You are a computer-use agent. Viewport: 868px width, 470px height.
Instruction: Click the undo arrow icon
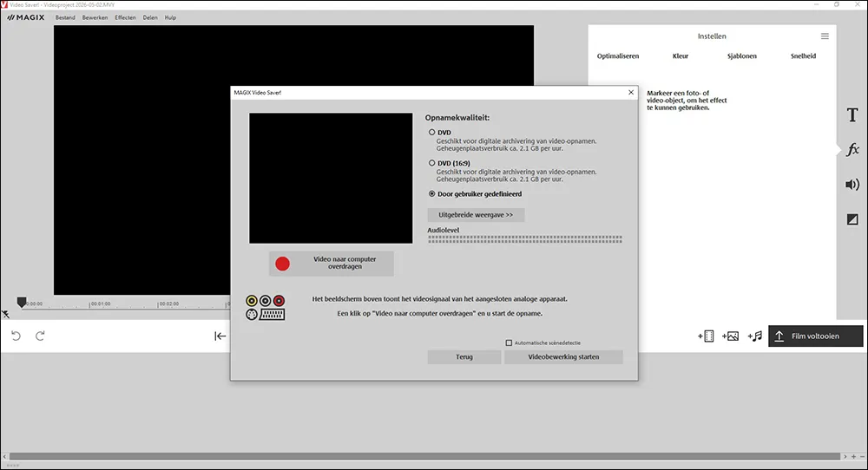16,336
